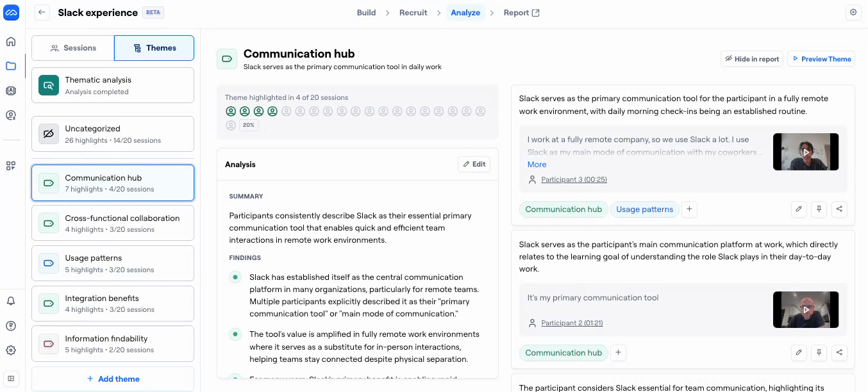The width and height of the screenshot is (868, 392).
Task: Add a tag to Participant 3 highlight
Action: (689, 209)
